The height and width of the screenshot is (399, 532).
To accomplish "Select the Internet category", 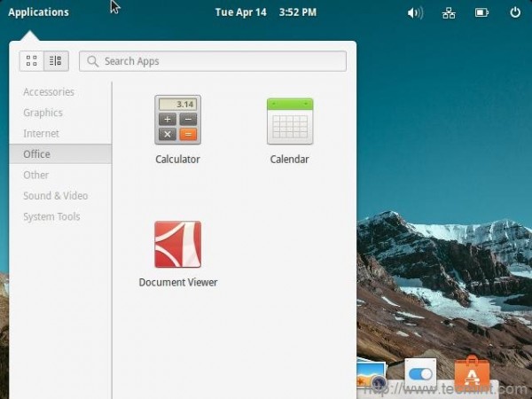I will pyautogui.click(x=60, y=133).
